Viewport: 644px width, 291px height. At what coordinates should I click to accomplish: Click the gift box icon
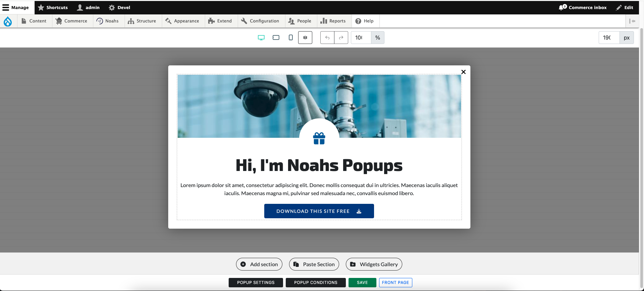tap(319, 138)
